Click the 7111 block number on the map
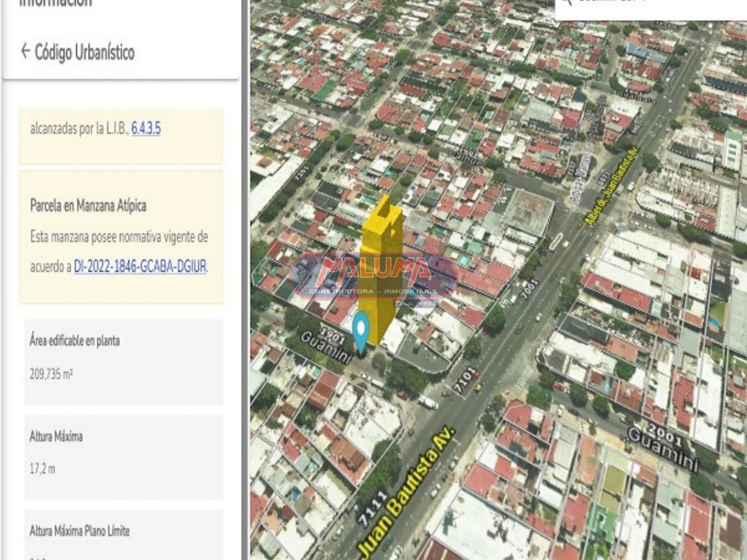 [x=373, y=507]
